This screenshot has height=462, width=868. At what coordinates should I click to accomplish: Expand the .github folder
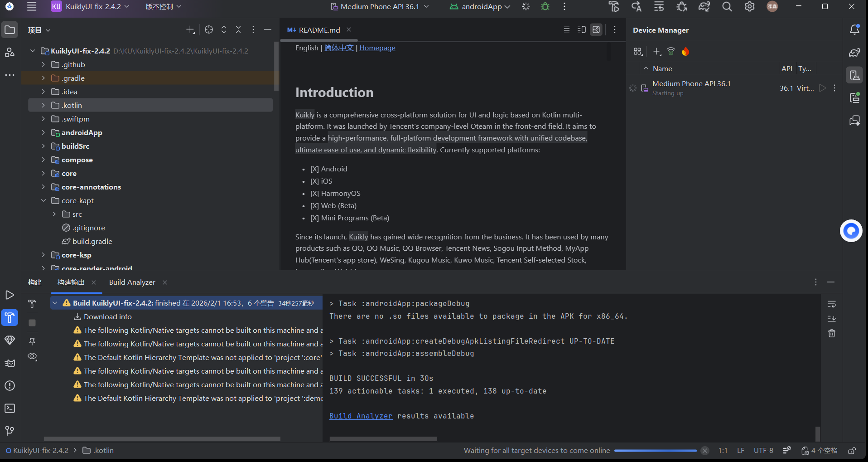coord(43,64)
